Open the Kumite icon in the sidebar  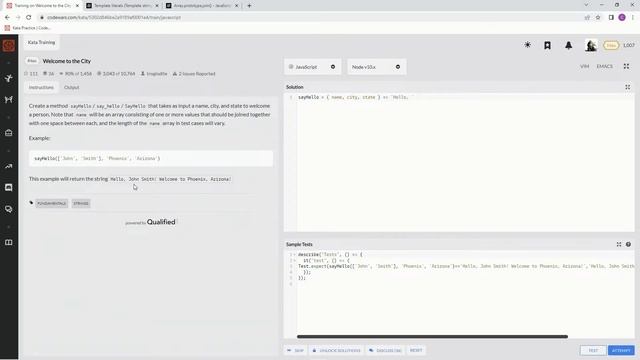coord(9,100)
